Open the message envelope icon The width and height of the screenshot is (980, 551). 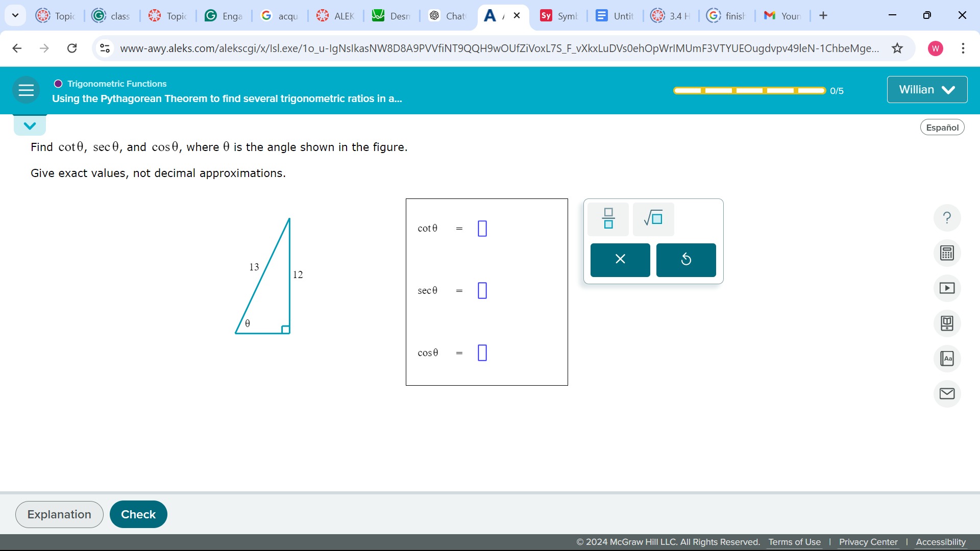click(x=947, y=394)
